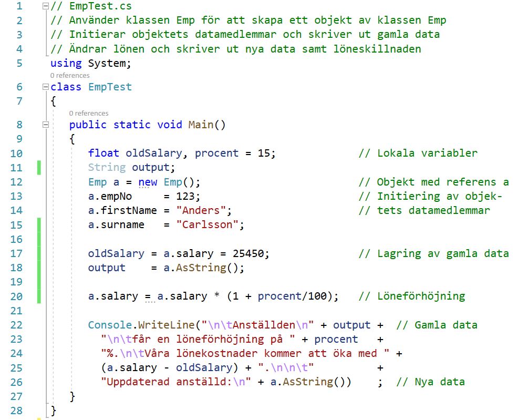Image resolution: width=518 pixels, height=420 pixels.
Task: Collapse the EmpTest class outline
Action: pyautogui.click(x=45, y=87)
